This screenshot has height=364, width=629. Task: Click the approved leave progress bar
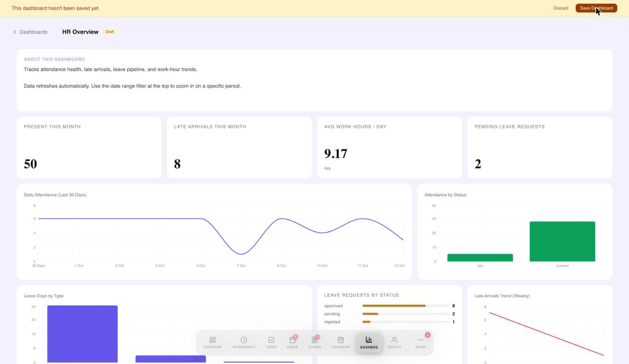[x=406, y=306]
